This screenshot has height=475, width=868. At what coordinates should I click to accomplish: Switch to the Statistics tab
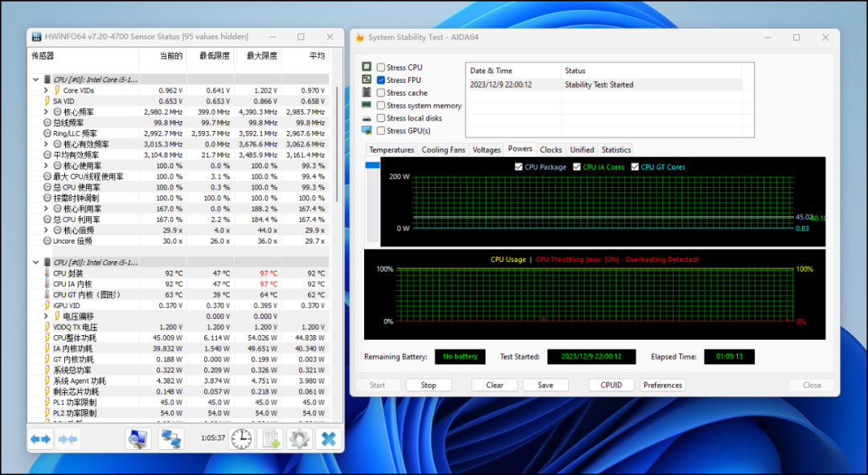point(616,150)
